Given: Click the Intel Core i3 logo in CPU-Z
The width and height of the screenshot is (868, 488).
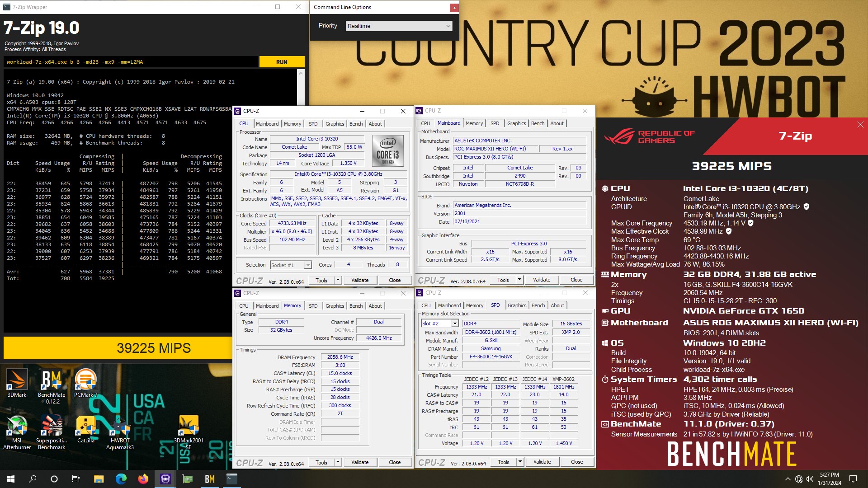Looking at the screenshot, I should click(x=387, y=150).
